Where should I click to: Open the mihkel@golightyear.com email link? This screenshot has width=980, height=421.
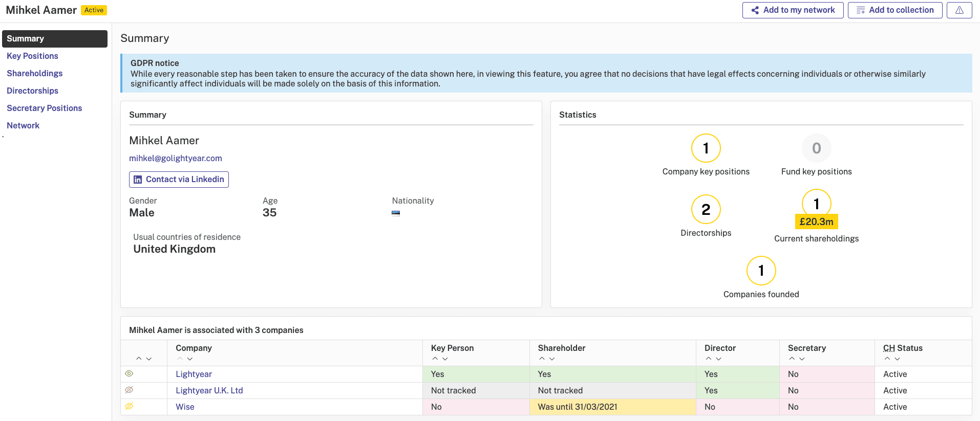pyautogui.click(x=176, y=159)
